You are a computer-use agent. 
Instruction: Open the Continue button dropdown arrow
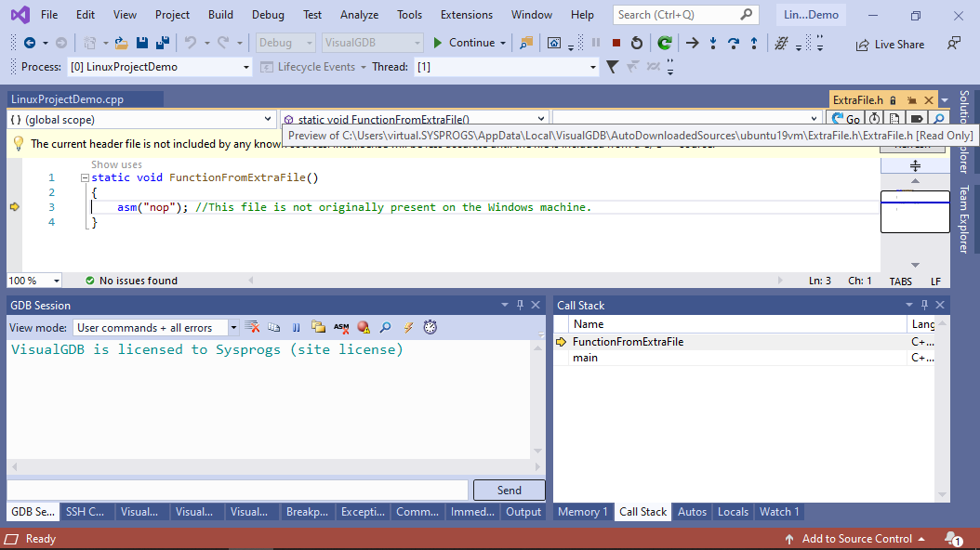pos(502,43)
